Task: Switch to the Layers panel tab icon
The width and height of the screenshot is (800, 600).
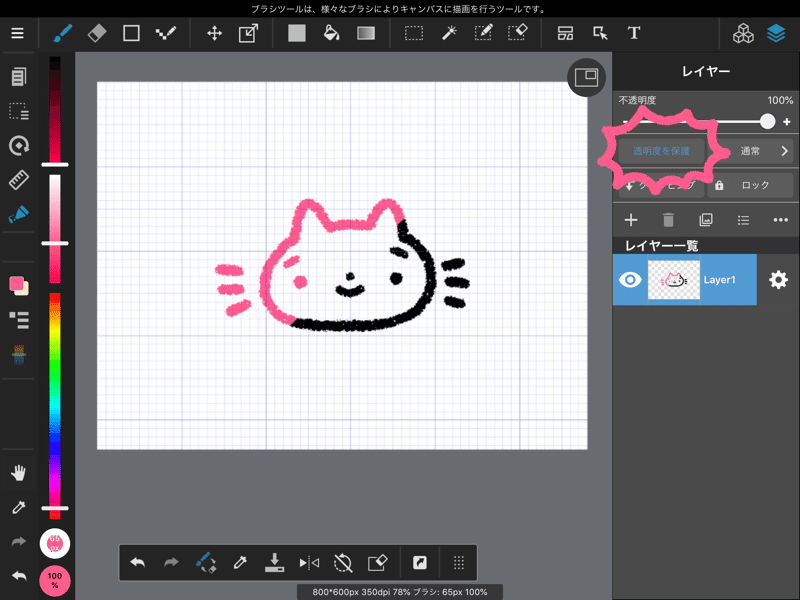Action: 776,33
